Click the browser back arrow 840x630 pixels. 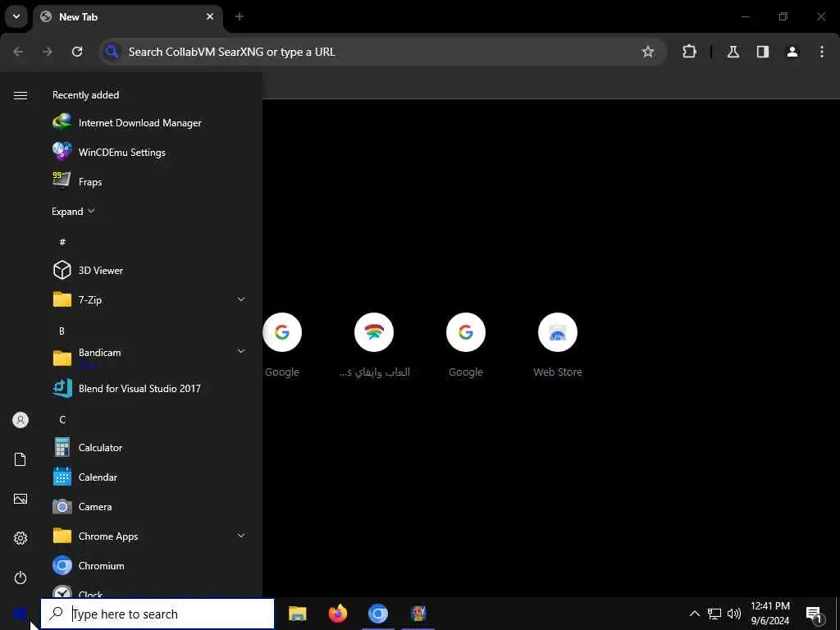coord(18,52)
